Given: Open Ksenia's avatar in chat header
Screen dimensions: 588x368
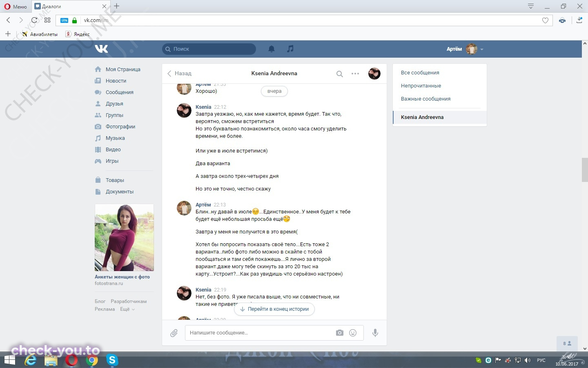Looking at the screenshot, I should pos(374,74).
